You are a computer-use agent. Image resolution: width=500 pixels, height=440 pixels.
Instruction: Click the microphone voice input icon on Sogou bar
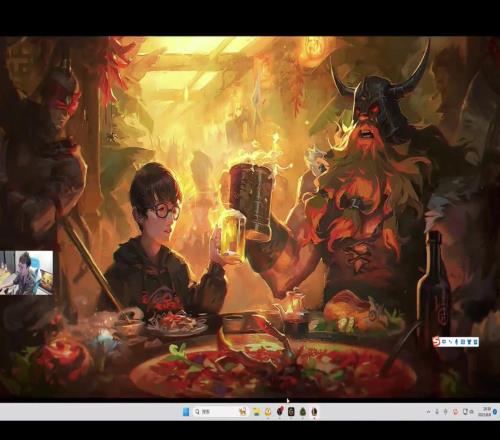457,342
